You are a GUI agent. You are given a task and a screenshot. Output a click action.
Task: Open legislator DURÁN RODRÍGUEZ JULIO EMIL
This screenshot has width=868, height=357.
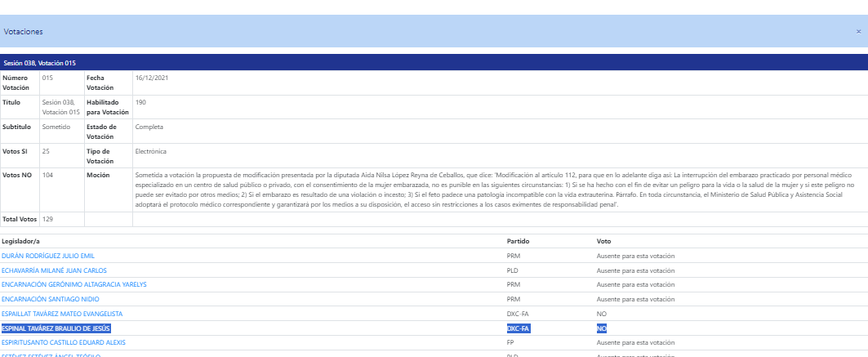(48, 256)
